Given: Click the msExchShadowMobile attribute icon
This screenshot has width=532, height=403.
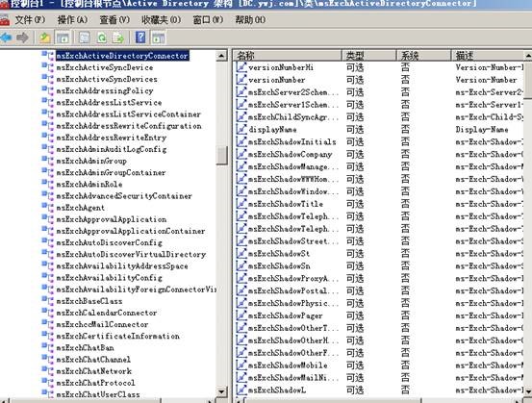Looking at the screenshot, I should (x=241, y=365).
